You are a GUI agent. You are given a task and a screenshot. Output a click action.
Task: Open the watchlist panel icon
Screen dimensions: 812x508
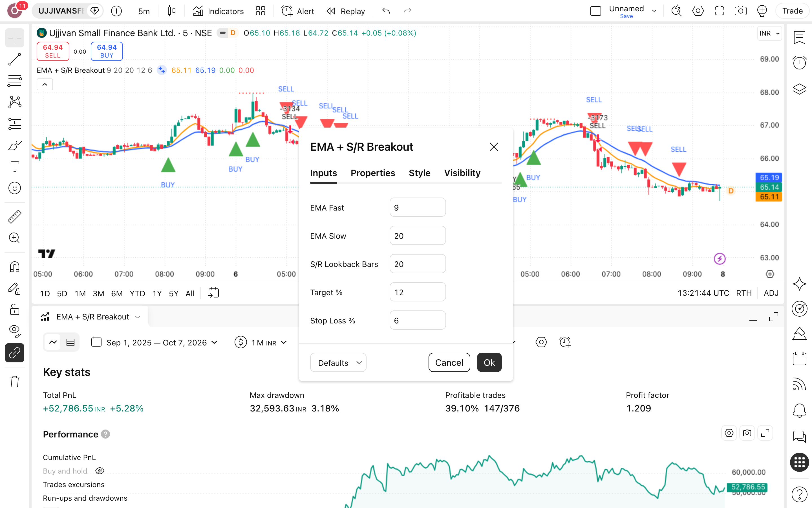pyautogui.click(x=799, y=37)
